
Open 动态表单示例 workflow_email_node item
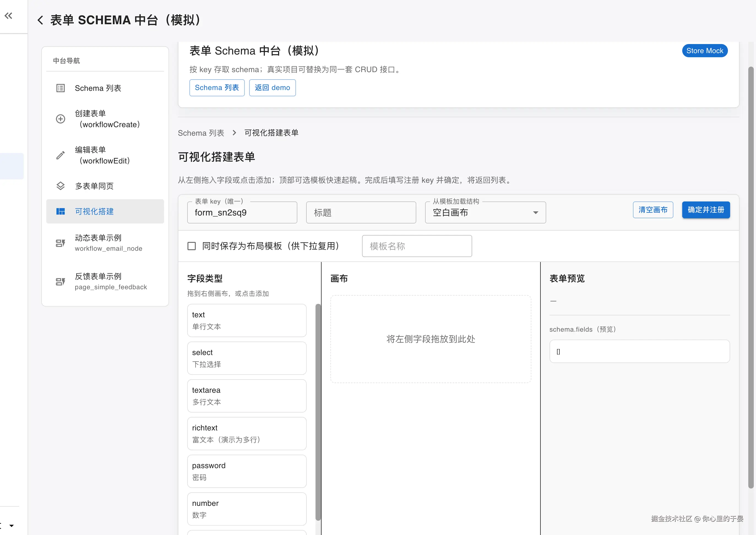[x=105, y=243]
